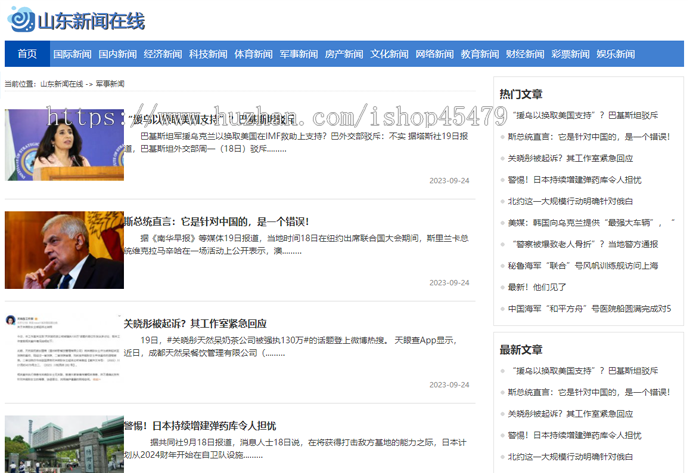Click summary text starting 据《南华早报》等媒体
The width and height of the screenshot is (689, 473).
coord(296,244)
